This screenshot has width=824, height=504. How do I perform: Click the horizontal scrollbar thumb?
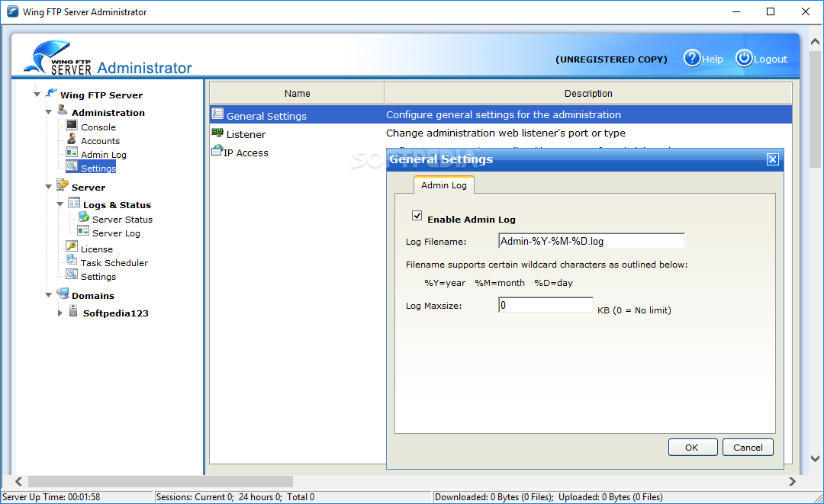(161, 481)
